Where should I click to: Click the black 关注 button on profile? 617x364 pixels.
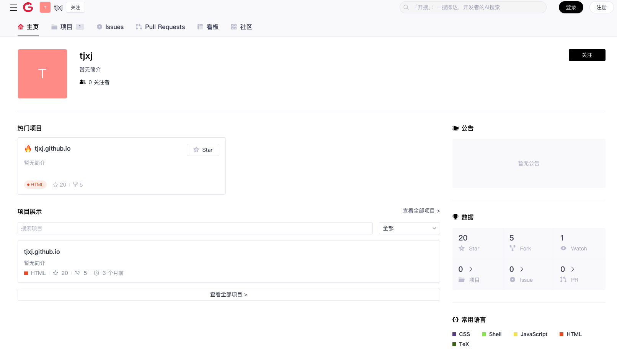coord(587,55)
